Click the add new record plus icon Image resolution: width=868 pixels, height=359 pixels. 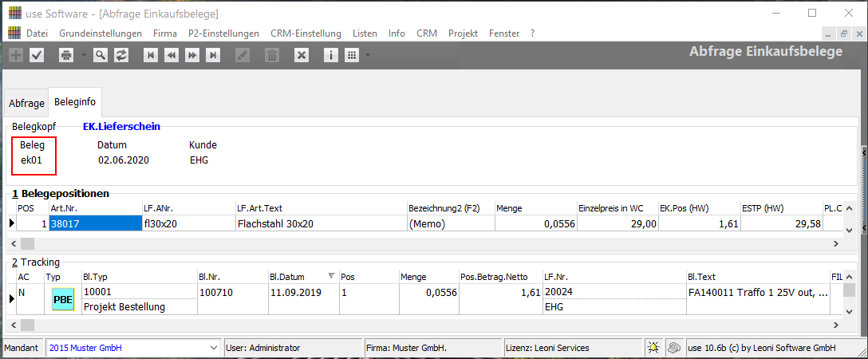point(16,55)
